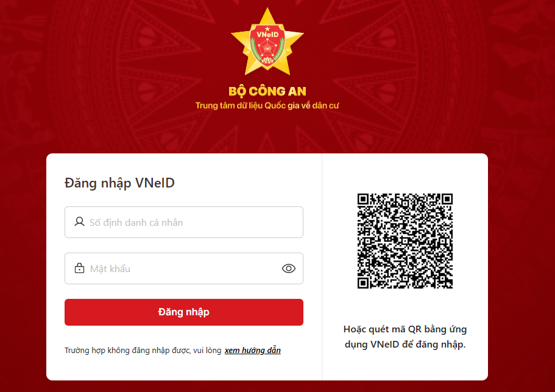Click Trường hợp không đăng nhập được text
555x392 pixels.
(x=143, y=350)
